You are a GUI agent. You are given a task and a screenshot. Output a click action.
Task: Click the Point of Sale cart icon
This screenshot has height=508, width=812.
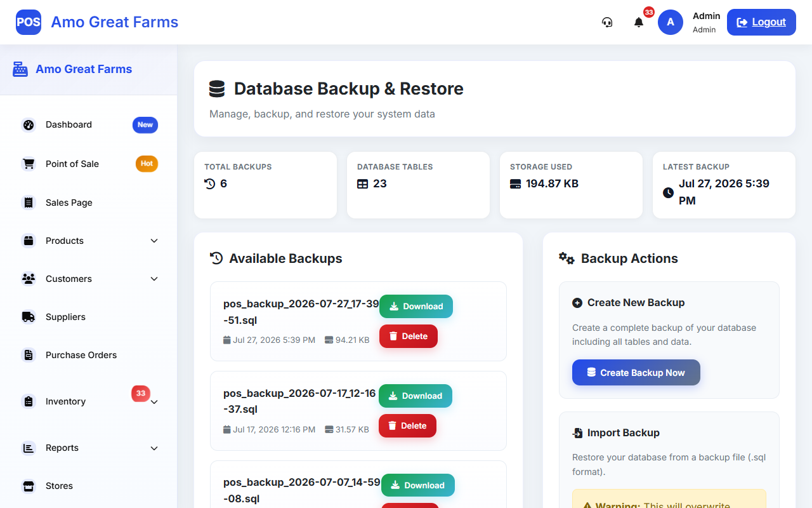(x=29, y=164)
